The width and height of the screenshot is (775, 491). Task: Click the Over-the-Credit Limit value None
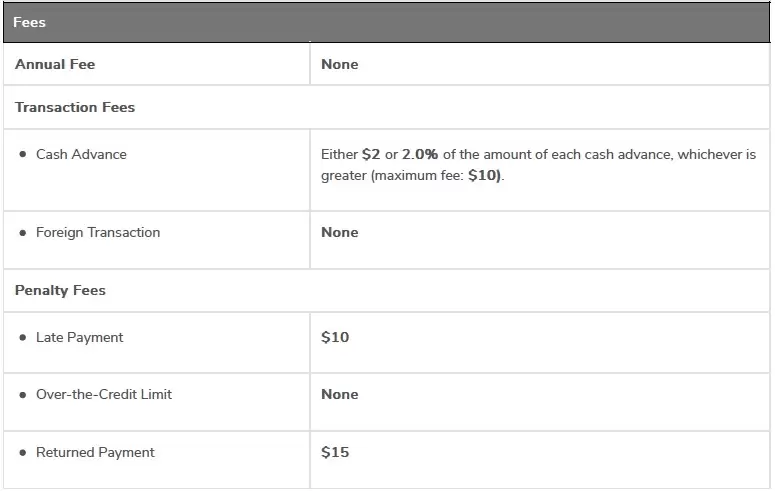[x=339, y=394]
